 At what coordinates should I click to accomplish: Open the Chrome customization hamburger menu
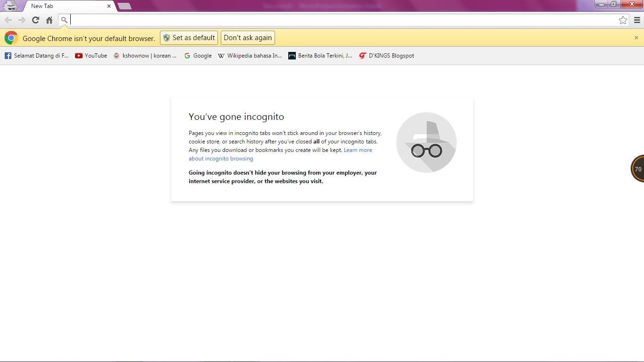coord(636,20)
